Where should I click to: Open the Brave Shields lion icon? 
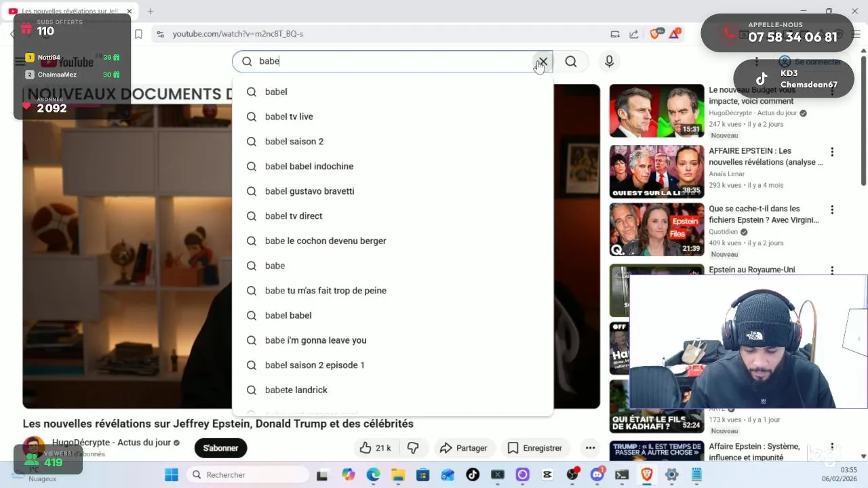click(656, 34)
